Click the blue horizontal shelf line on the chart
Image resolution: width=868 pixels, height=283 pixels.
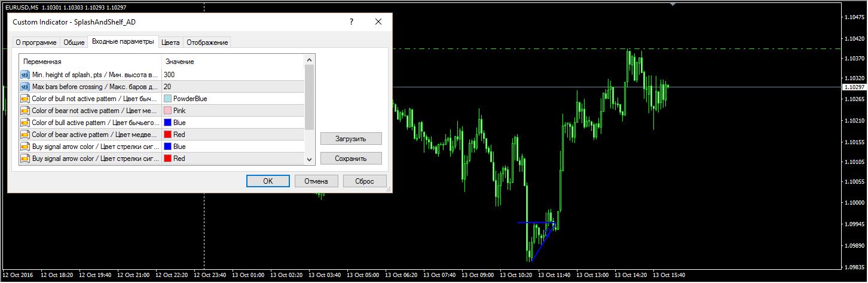point(536,223)
